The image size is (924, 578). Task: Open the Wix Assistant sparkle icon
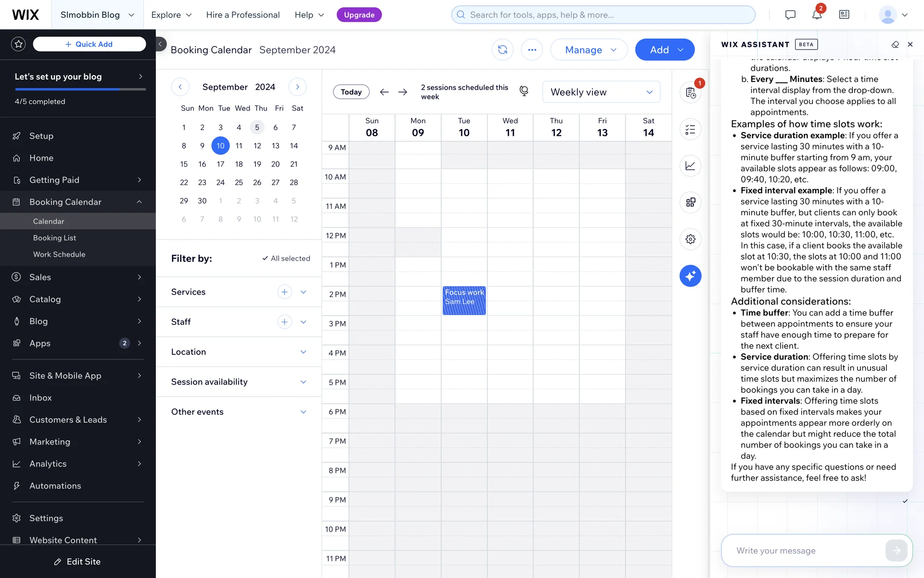coord(690,276)
